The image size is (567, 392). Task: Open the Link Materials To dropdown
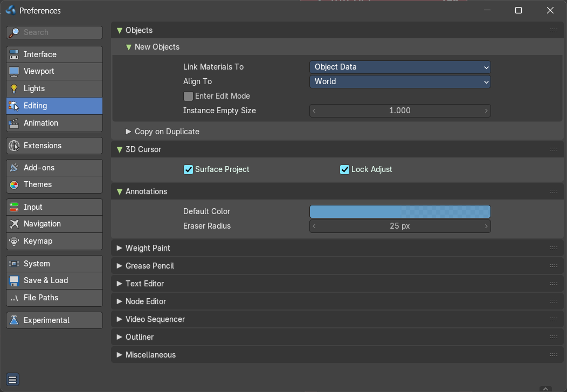pyautogui.click(x=400, y=67)
